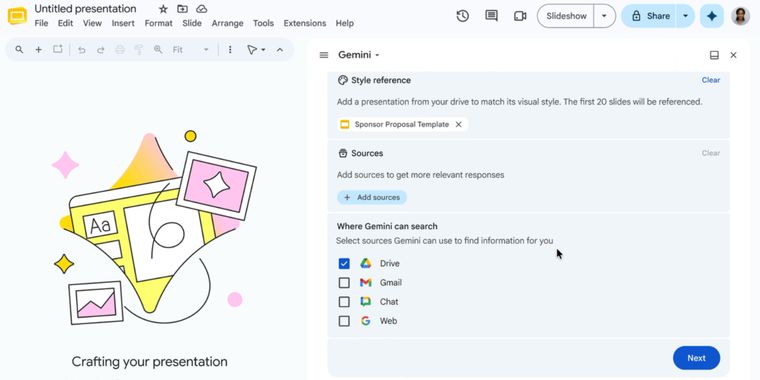
Task: Click the Gemini panel dock icon
Action: 714,55
